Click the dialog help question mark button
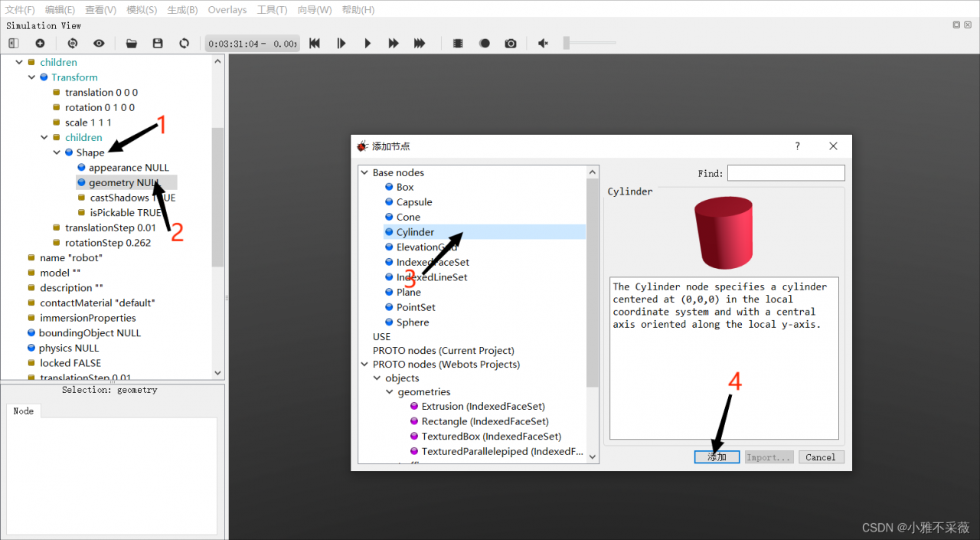 pos(797,146)
